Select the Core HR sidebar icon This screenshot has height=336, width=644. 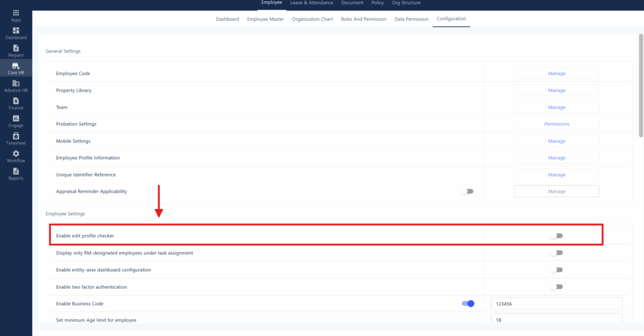pos(16,66)
